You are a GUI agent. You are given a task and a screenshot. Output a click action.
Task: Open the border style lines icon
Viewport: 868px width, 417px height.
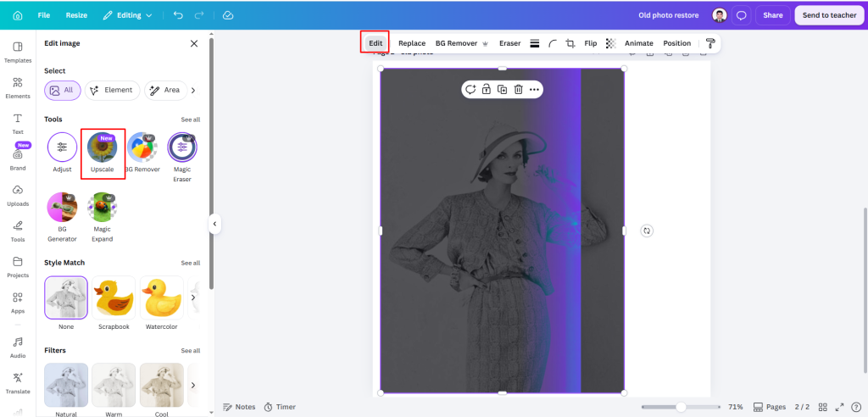tap(535, 43)
